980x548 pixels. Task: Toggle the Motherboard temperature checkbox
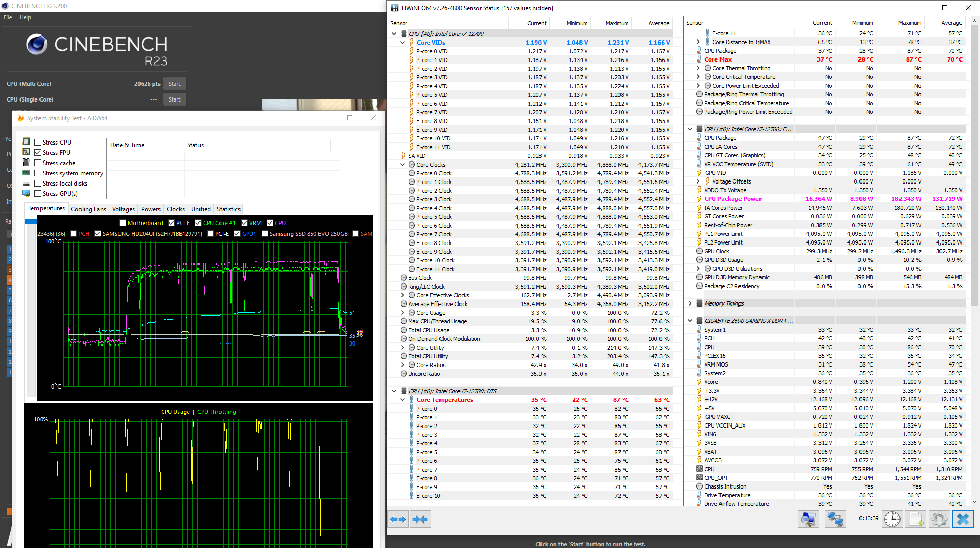(123, 223)
